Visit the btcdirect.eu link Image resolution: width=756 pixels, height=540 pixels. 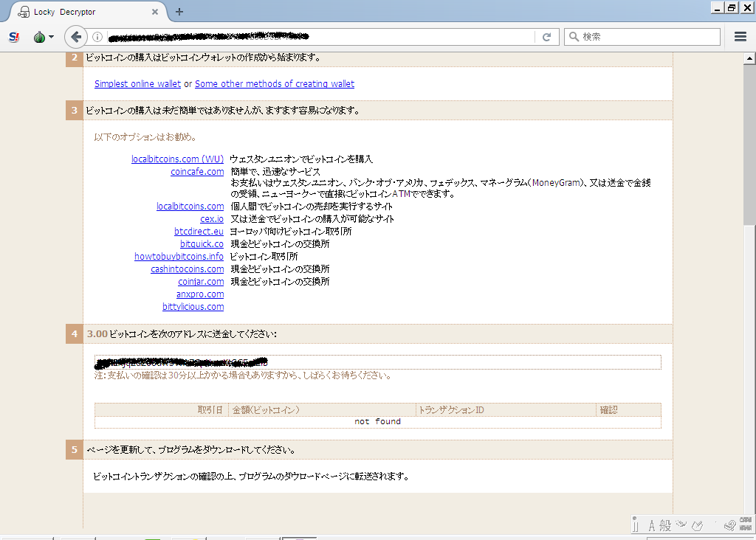[199, 231]
